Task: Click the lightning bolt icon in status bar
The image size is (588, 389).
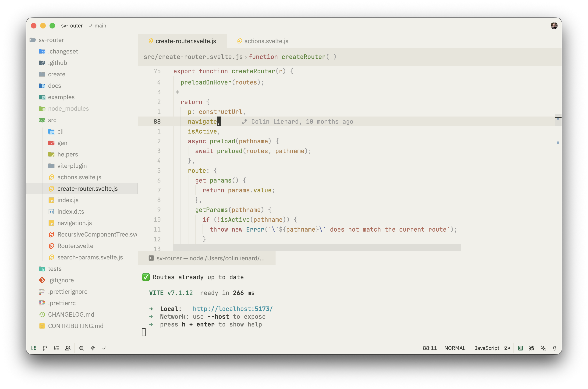Action: coord(93,348)
